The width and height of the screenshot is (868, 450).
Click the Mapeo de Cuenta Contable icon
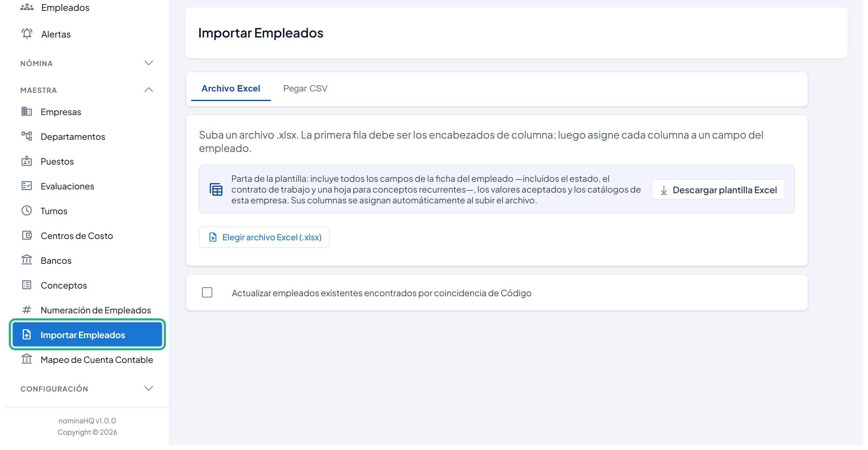pyautogui.click(x=27, y=361)
